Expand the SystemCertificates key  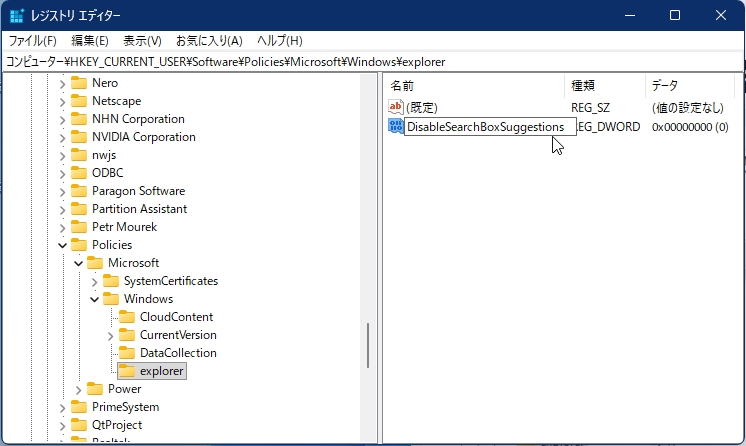[94, 281]
